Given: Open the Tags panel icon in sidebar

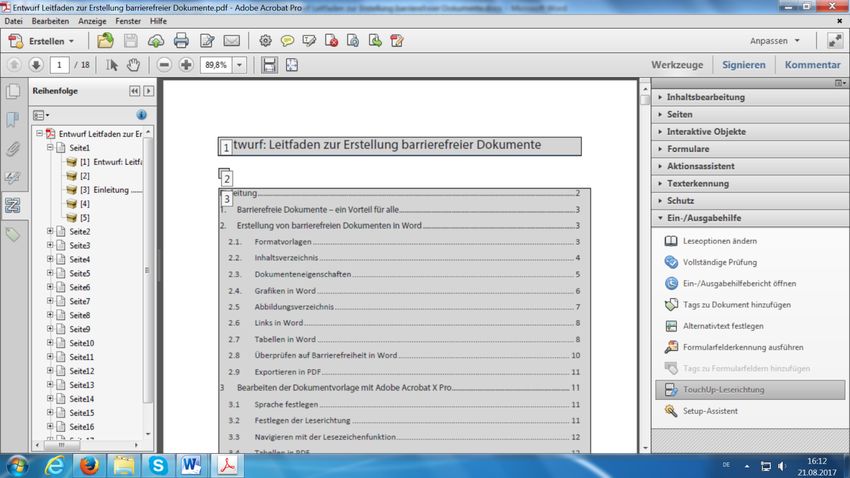Looking at the screenshot, I should tap(13, 234).
